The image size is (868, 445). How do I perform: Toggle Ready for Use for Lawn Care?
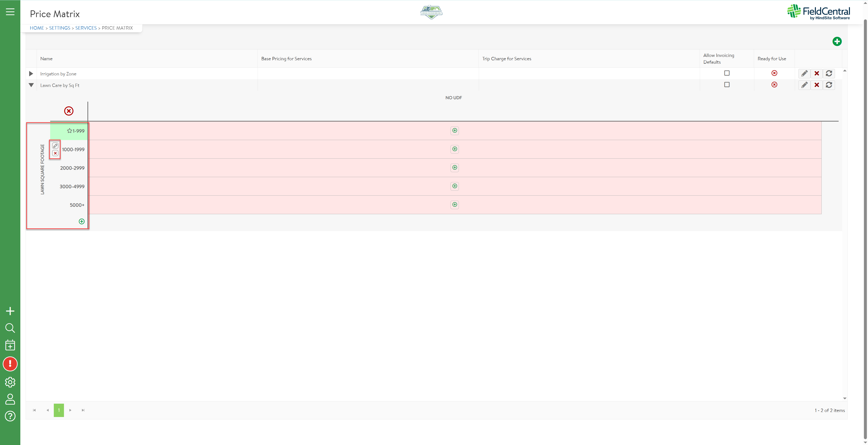click(x=774, y=85)
